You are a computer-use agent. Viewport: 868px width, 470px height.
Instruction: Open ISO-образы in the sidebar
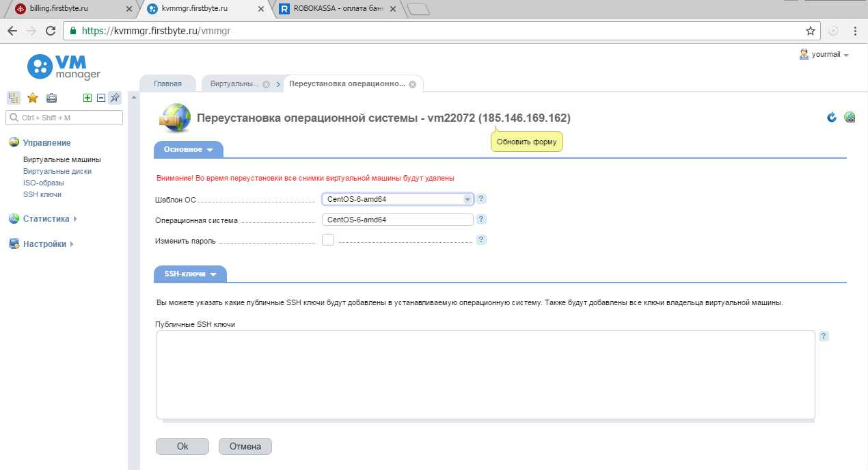[44, 183]
